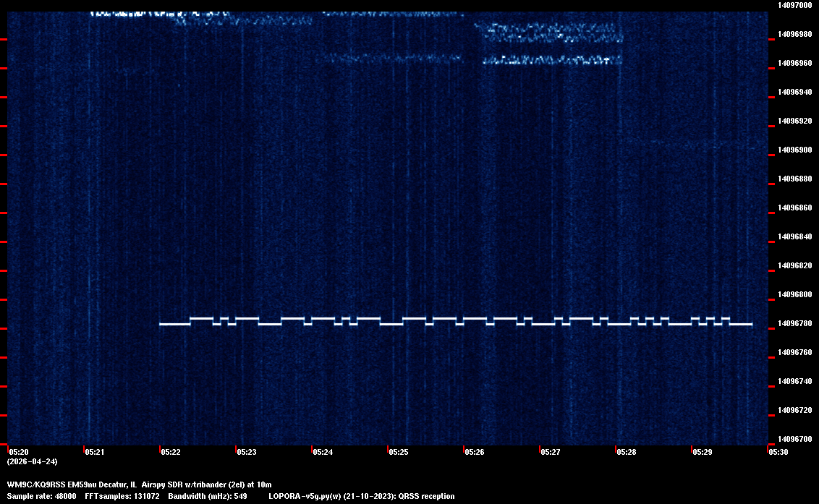The image size is (819, 504).
Task: Click the LOPORA QRSS reception text
Action: tap(361, 496)
